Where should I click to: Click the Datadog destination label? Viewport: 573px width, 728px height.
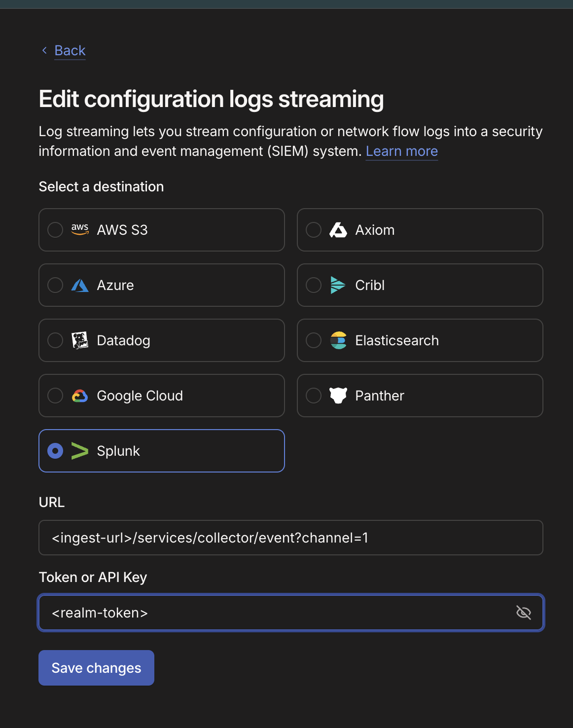(x=123, y=340)
